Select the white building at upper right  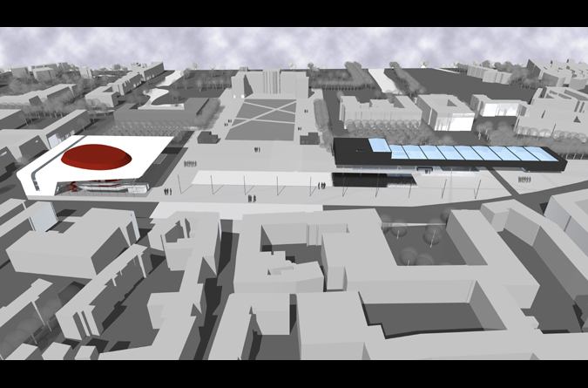pyautogui.click(x=498, y=105)
